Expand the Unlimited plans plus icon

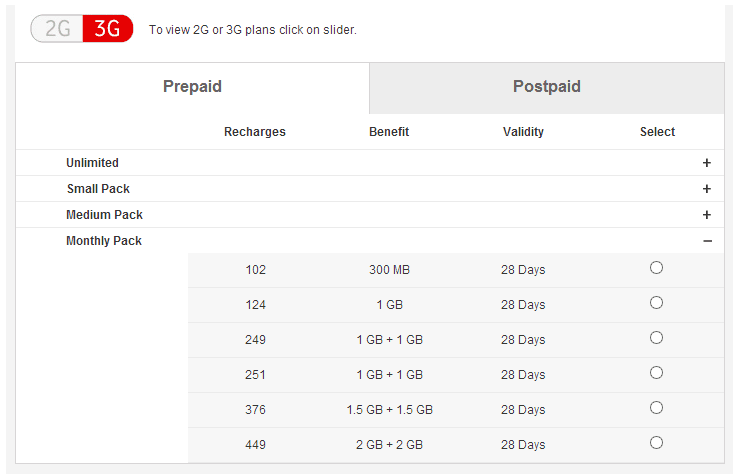tap(707, 163)
